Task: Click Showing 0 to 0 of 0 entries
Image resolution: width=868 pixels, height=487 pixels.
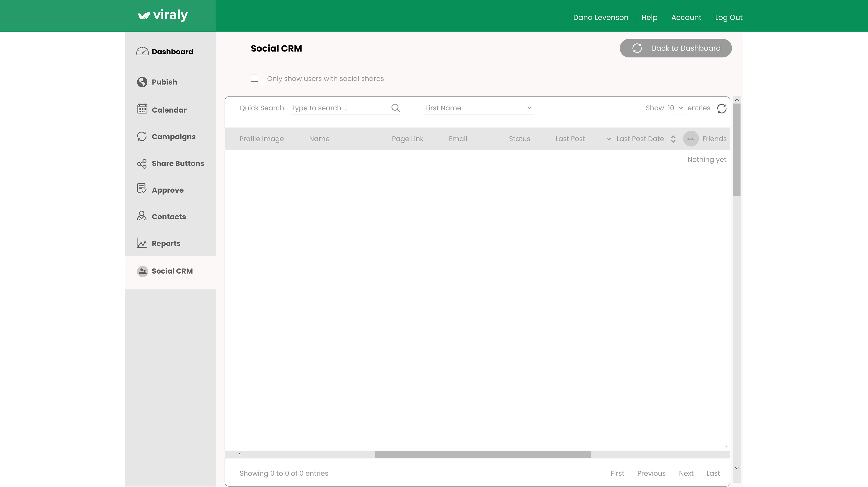Action: 284,473
